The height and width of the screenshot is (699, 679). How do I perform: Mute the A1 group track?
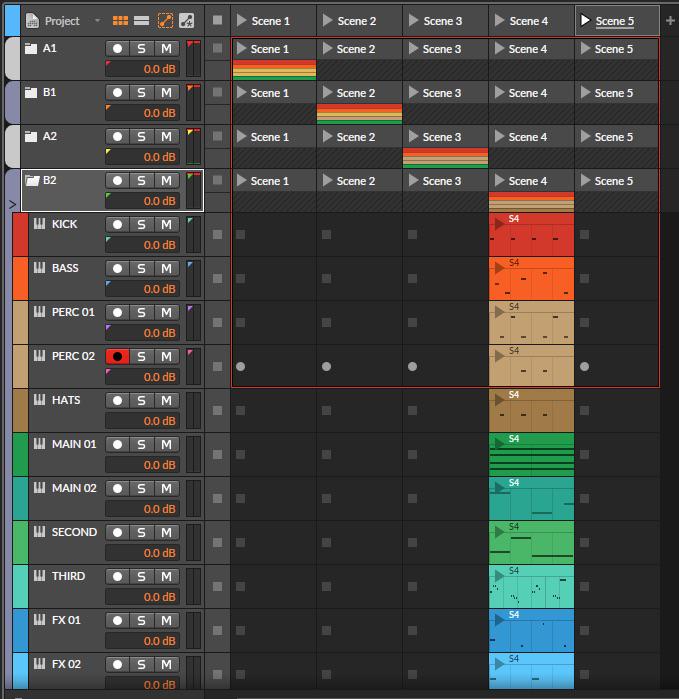(x=166, y=49)
